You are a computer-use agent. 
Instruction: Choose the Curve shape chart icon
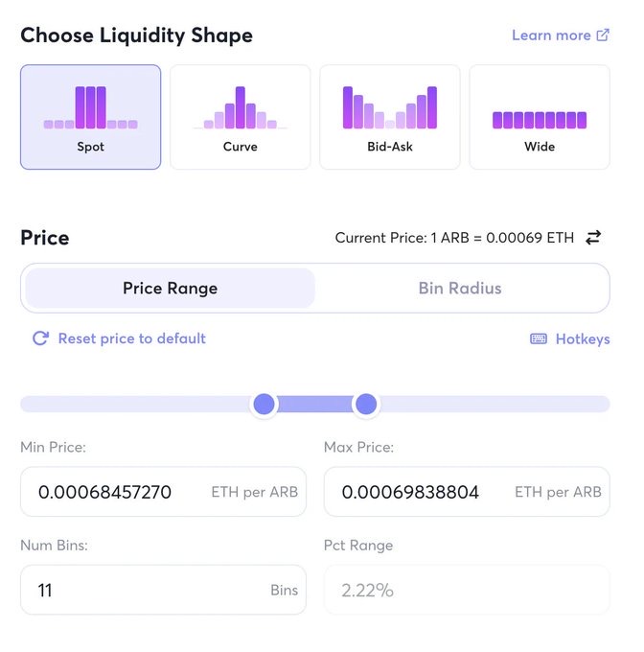coord(240,107)
